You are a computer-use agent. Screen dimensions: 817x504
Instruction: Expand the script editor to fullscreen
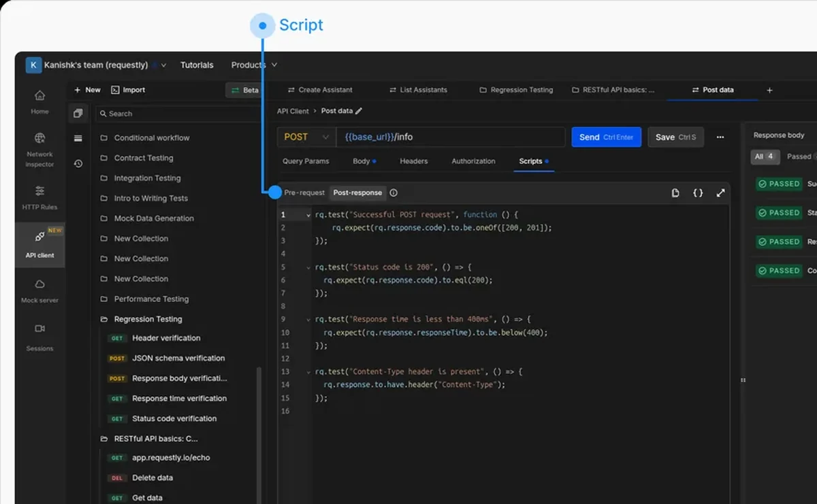720,193
